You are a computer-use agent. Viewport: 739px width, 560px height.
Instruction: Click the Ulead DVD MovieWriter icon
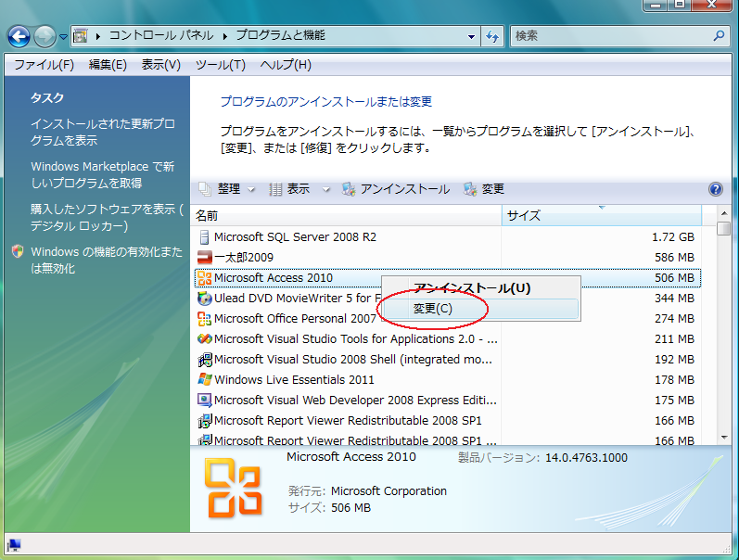point(205,299)
